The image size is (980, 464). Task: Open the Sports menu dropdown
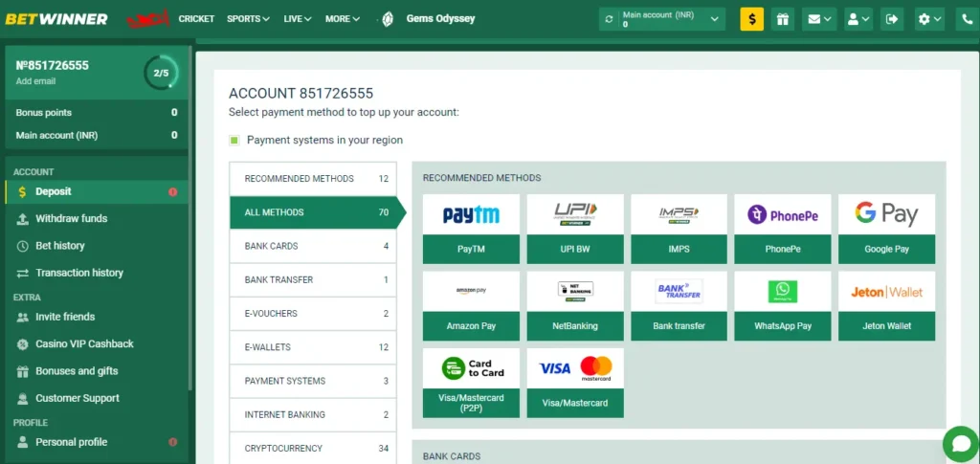point(248,19)
